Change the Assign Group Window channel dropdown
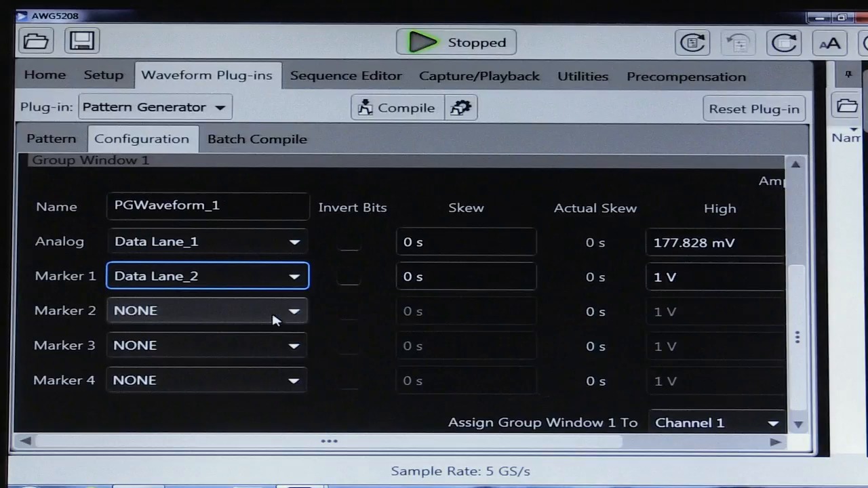This screenshot has height=488, width=868. point(716,422)
